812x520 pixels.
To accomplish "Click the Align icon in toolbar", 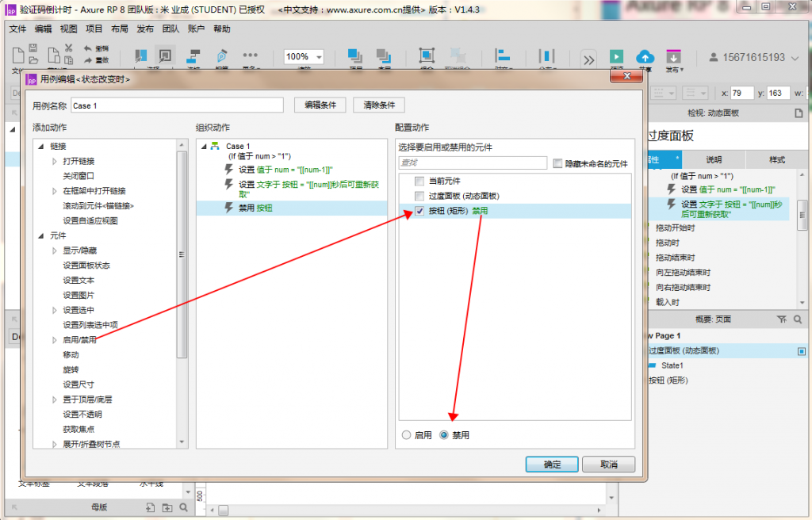I will point(502,55).
